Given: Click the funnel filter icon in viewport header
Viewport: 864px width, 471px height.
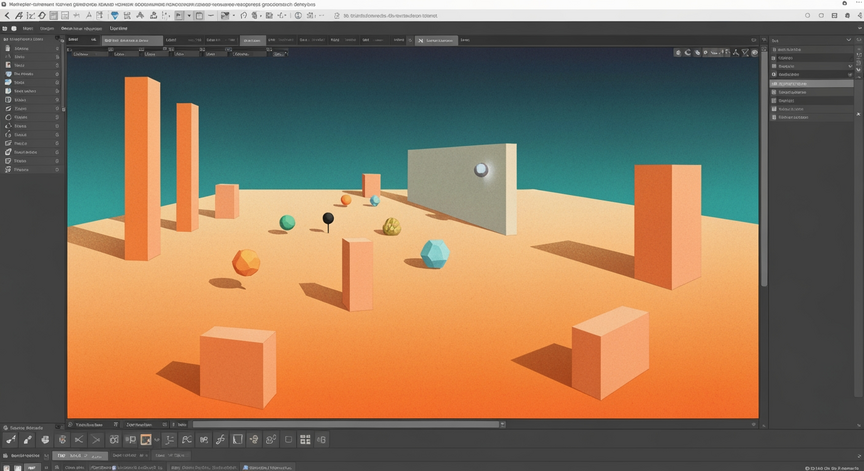Looking at the screenshot, I should [746, 52].
